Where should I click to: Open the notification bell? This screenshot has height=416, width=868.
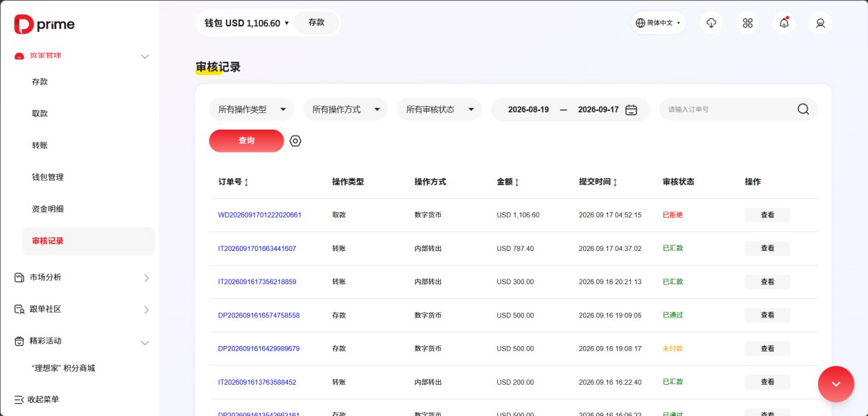784,23
